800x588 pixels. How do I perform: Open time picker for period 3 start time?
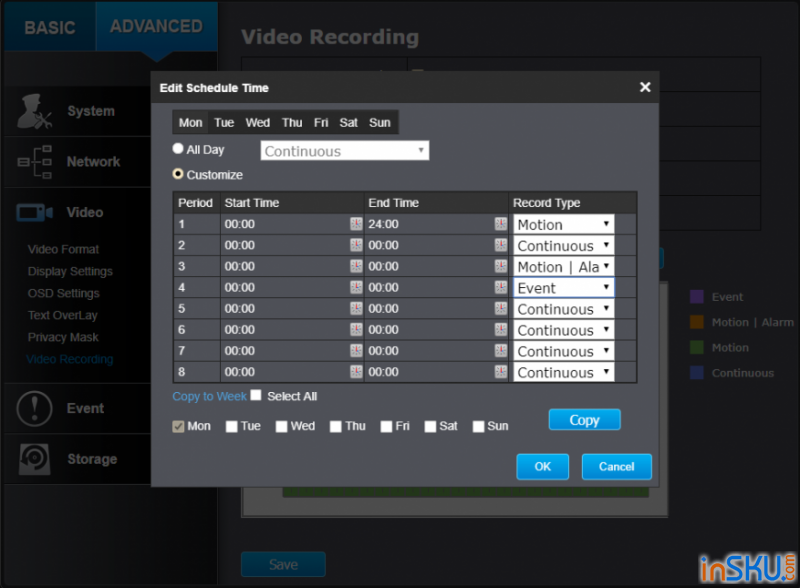click(x=356, y=266)
